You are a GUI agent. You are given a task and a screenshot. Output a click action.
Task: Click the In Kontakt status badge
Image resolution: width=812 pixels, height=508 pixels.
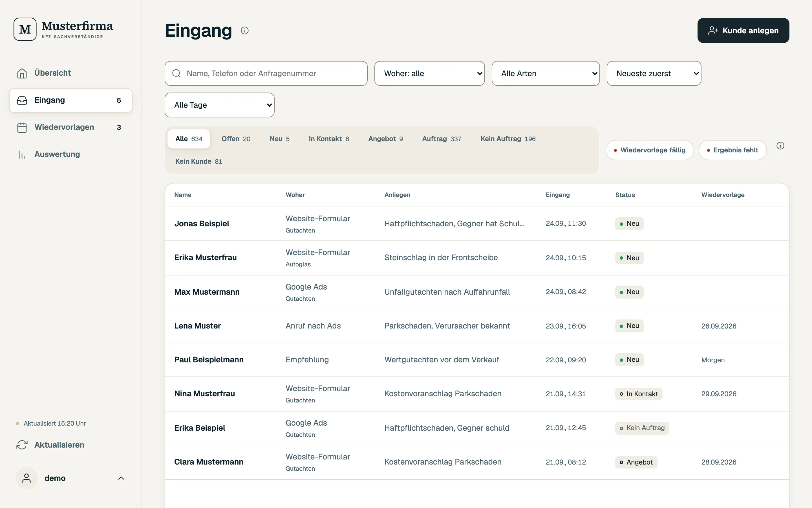(639, 394)
